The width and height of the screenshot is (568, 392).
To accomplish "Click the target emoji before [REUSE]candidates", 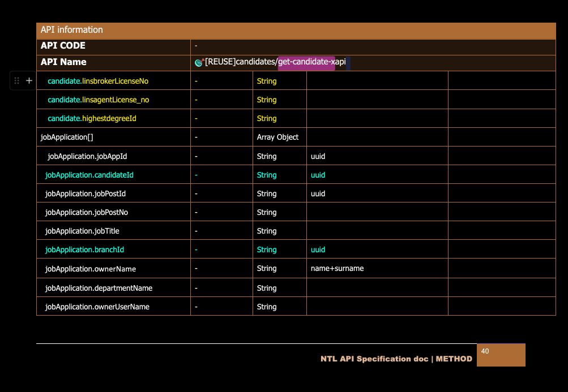I will click(199, 62).
